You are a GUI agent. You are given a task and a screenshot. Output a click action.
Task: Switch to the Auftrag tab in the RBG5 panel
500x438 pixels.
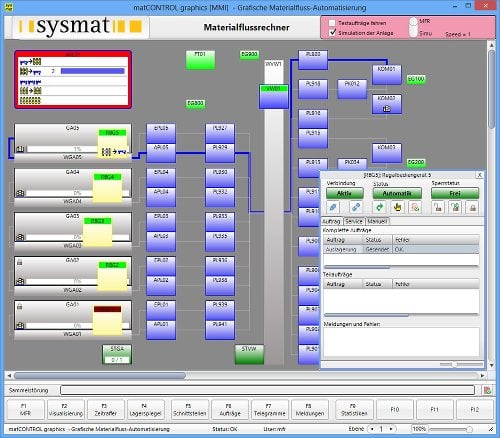(x=332, y=221)
